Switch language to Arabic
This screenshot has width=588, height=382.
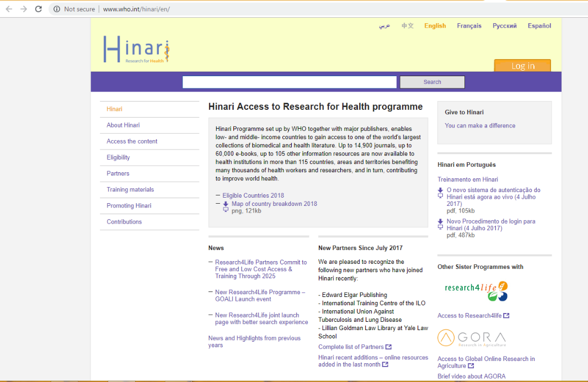click(384, 26)
